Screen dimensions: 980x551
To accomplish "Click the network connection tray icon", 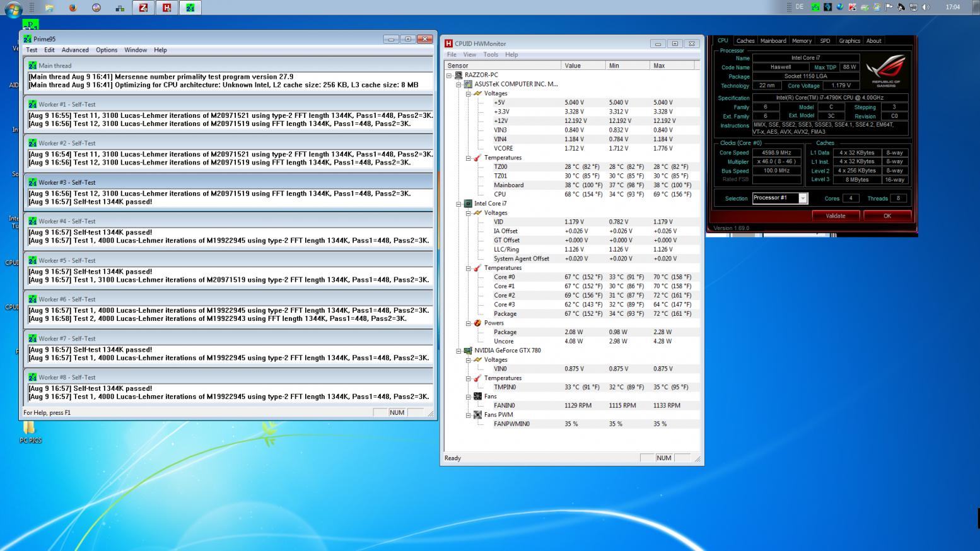I will click(913, 7).
